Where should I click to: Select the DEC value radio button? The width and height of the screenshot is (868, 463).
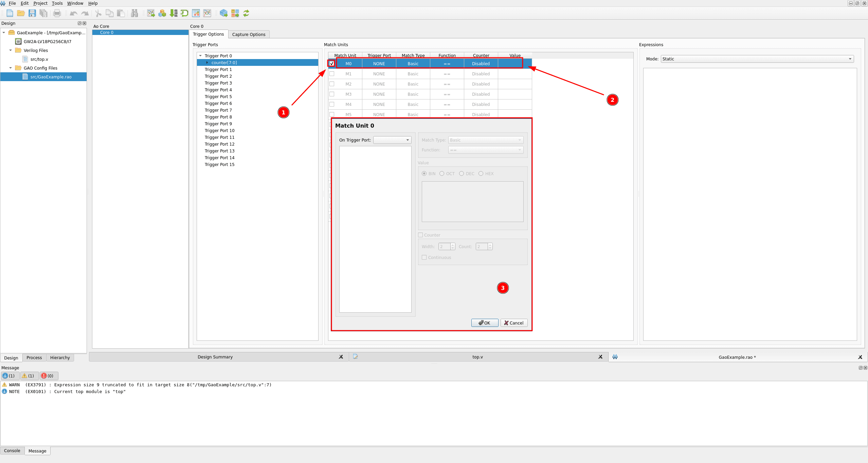pyautogui.click(x=462, y=173)
